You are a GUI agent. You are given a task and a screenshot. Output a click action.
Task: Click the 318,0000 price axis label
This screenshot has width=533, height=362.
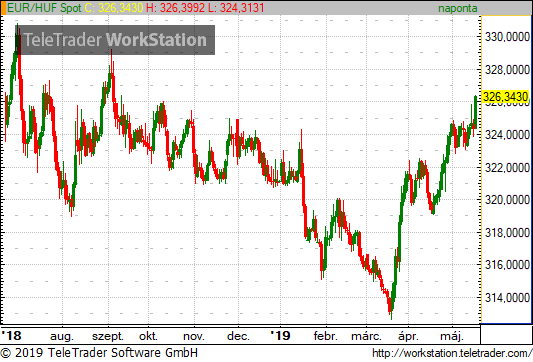[507, 233]
